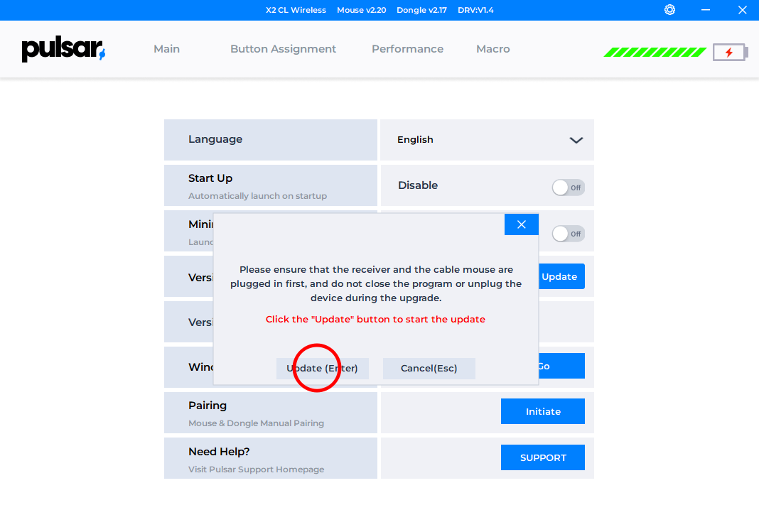Screen dimensions: 759x532
Task: Click 'Mouse v2.20' version text
Action: [x=362, y=10]
